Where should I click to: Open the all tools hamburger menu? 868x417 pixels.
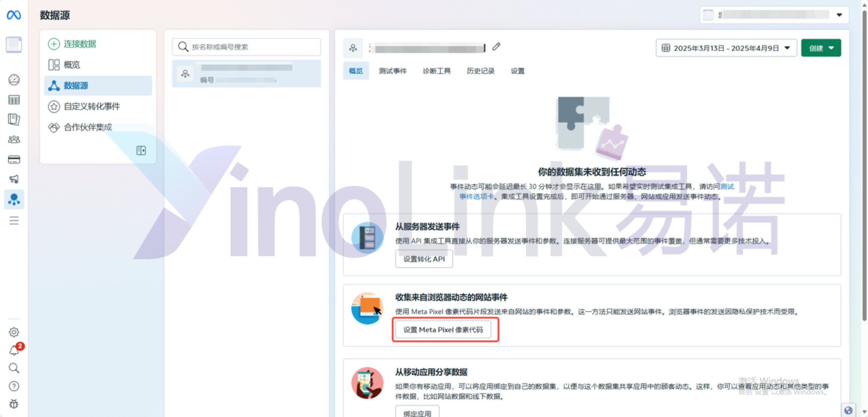click(x=14, y=220)
